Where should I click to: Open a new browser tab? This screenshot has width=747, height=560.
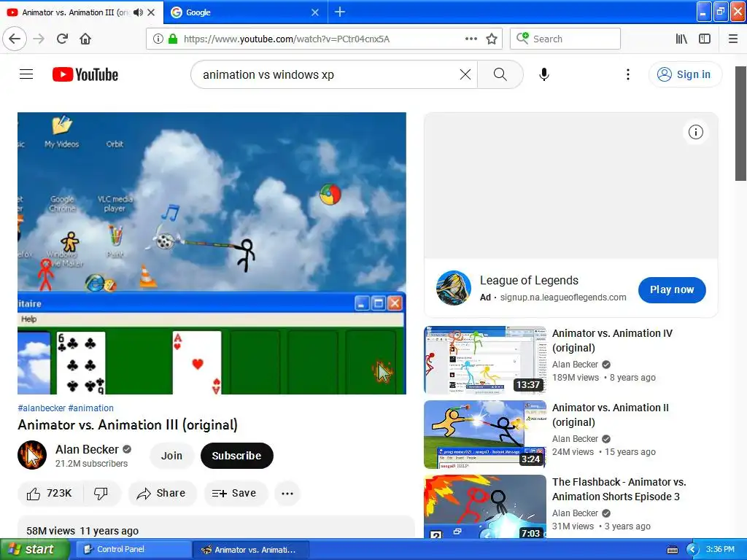[x=340, y=12]
